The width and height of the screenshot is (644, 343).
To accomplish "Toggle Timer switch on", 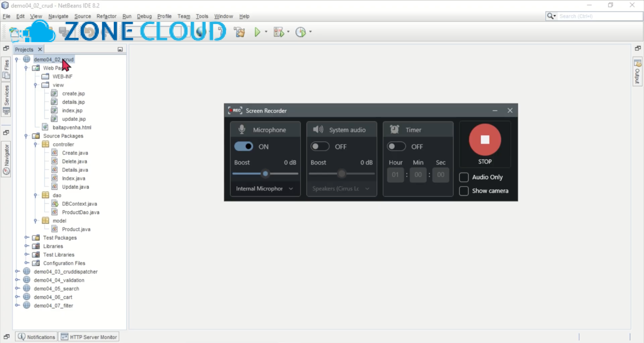I will [x=396, y=147].
